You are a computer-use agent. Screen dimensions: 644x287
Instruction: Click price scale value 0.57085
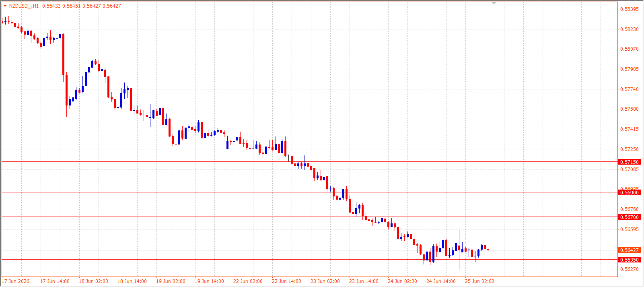630,169
